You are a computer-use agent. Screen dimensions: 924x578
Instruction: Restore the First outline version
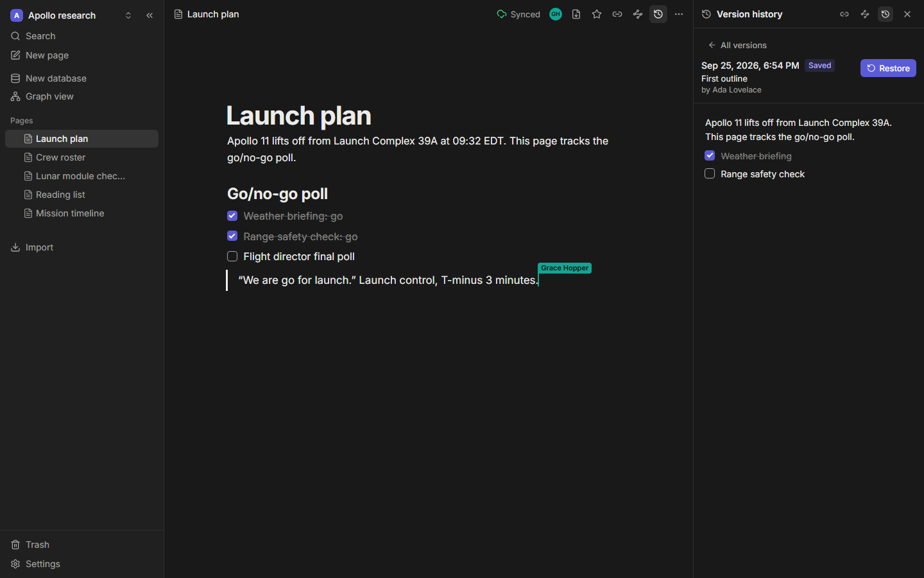(888, 68)
